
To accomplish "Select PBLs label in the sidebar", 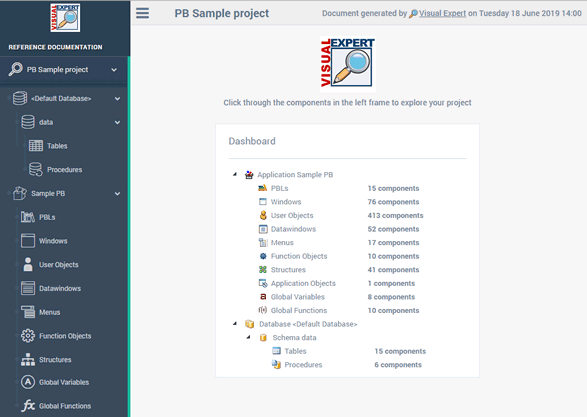I will [47, 217].
